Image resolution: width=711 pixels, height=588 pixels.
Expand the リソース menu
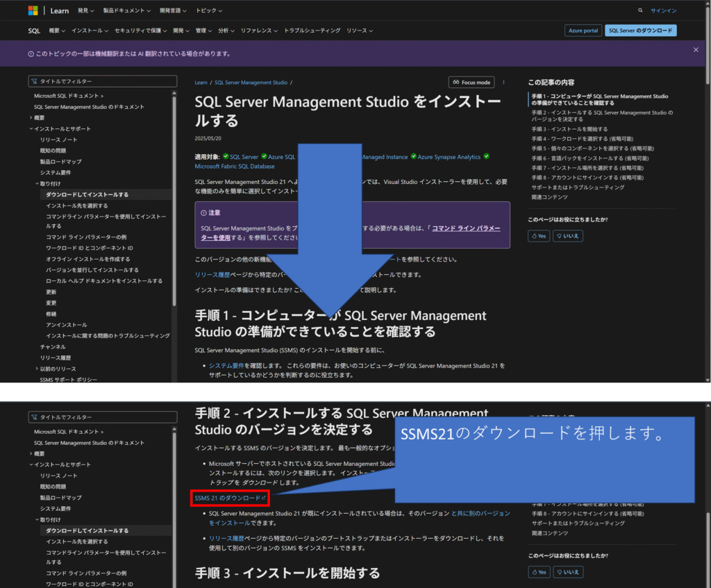pyautogui.click(x=360, y=31)
